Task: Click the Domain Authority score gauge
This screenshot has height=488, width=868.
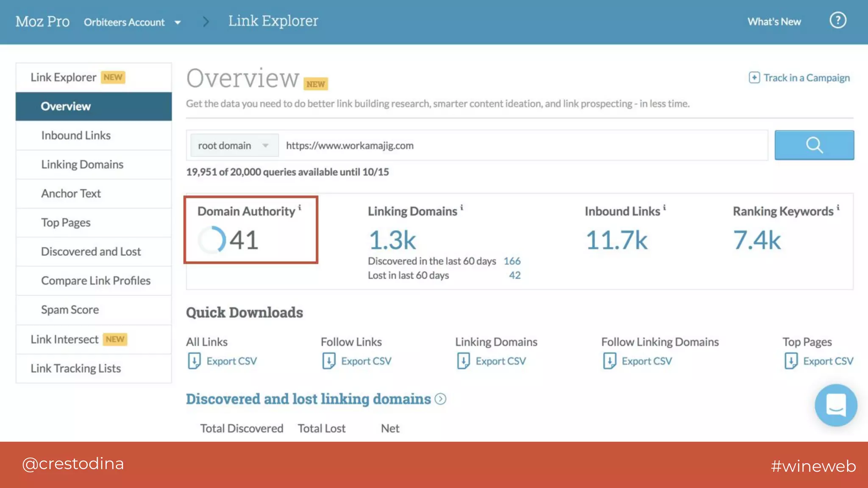Action: click(x=212, y=240)
